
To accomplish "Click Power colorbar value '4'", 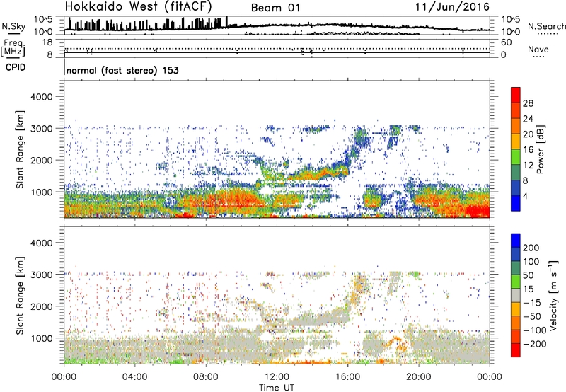I will tap(525, 196).
